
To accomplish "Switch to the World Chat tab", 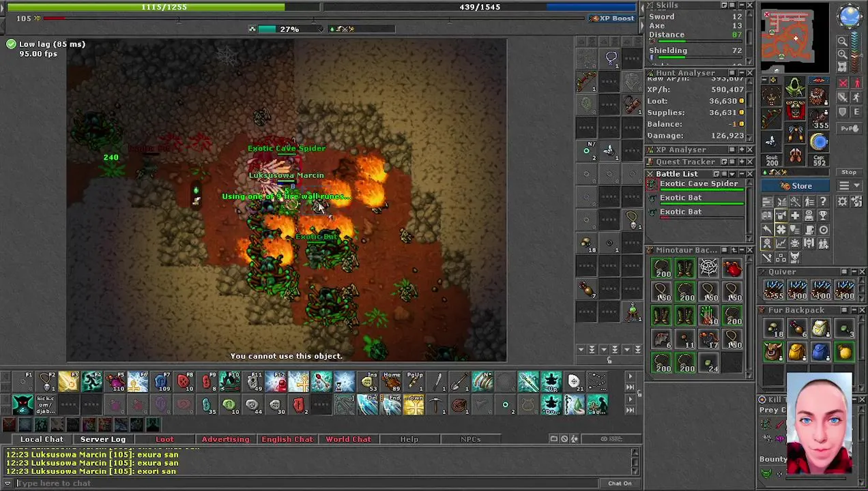I will 348,439.
